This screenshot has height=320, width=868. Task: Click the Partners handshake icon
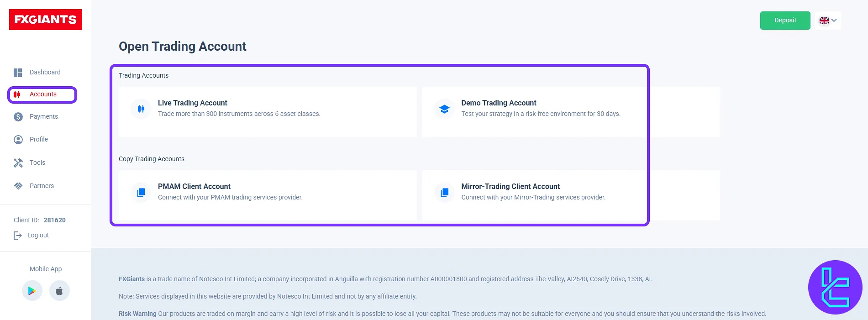click(18, 186)
